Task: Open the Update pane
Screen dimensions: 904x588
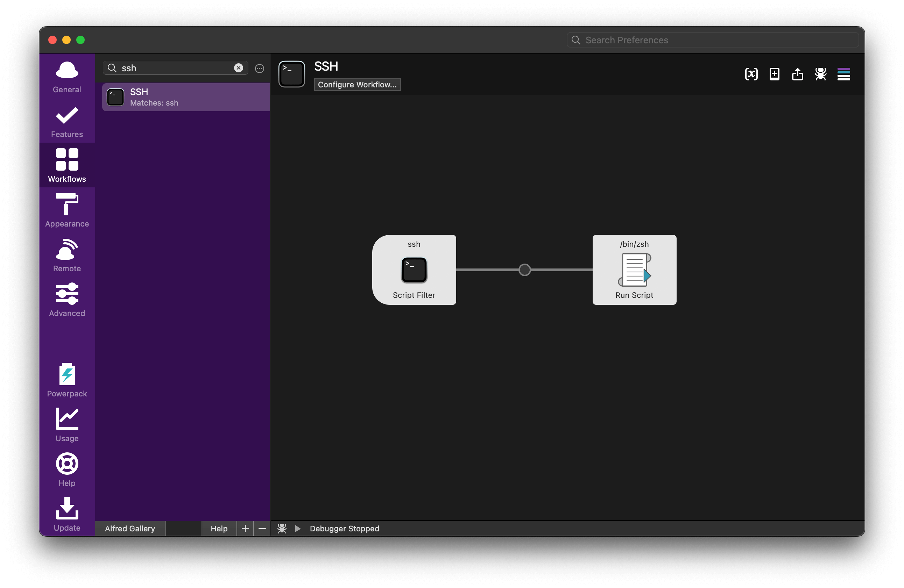Action: click(x=67, y=514)
